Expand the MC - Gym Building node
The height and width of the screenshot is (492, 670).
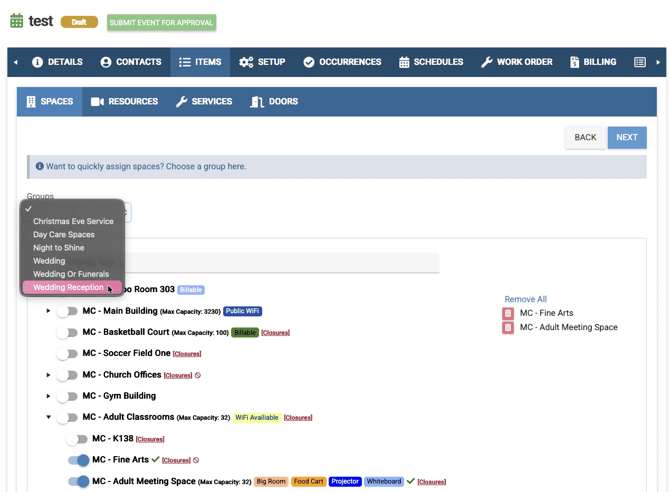[48, 396]
